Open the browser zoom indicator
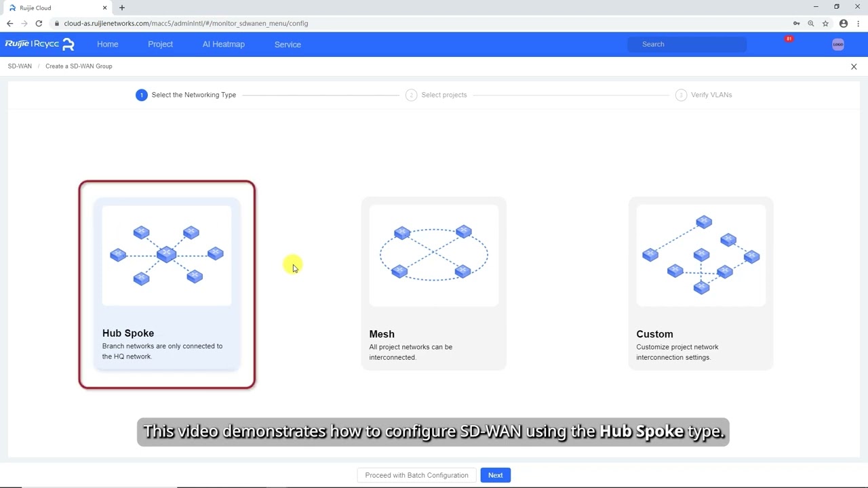This screenshot has height=488, width=868. (811, 23)
